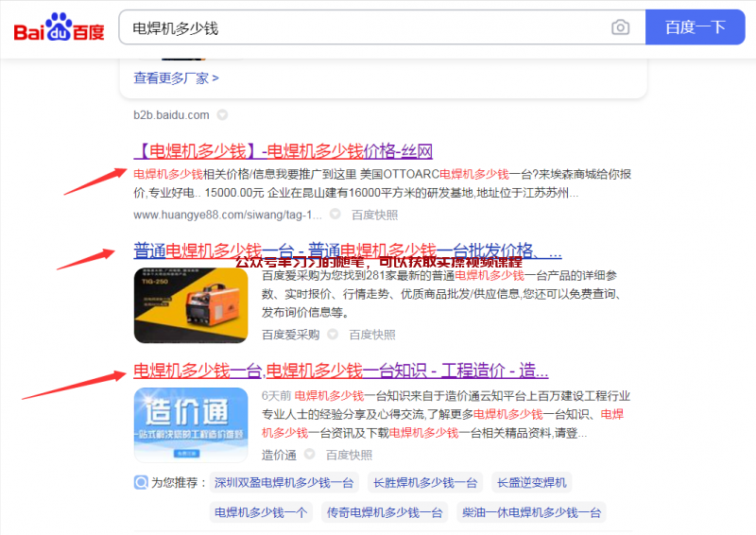
Task: Click the magnifier icon beside 为您推荐
Action: pyautogui.click(x=141, y=482)
